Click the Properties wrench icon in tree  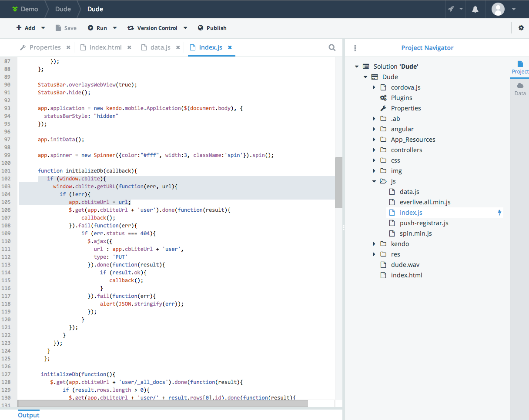[x=383, y=108]
